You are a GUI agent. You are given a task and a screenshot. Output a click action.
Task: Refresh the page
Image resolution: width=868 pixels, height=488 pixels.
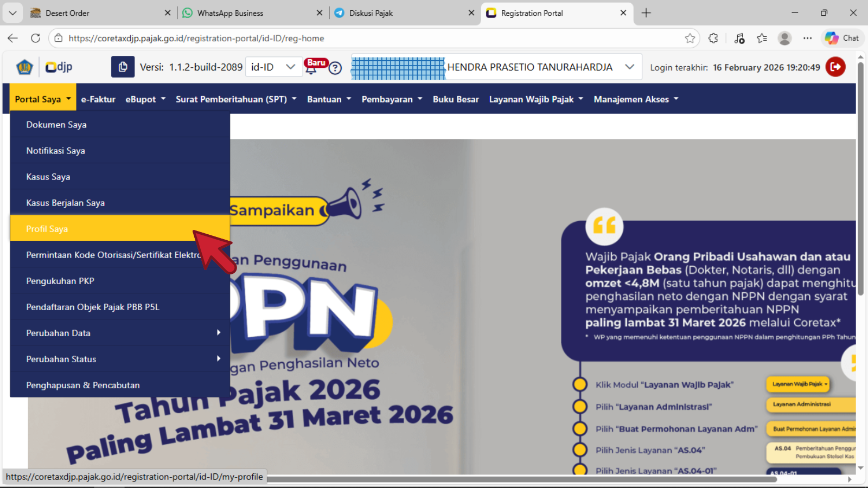click(x=36, y=38)
